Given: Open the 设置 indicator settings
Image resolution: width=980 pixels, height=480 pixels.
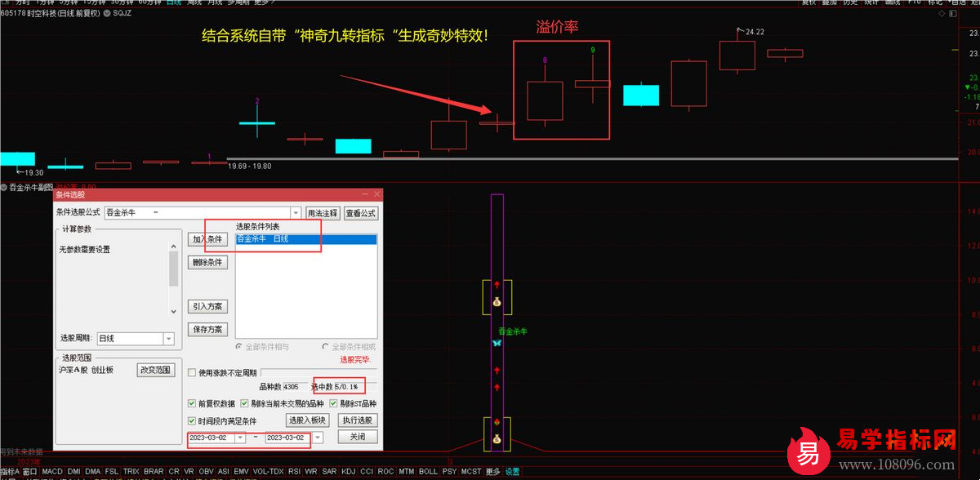Looking at the screenshot, I should click(x=512, y=472).
